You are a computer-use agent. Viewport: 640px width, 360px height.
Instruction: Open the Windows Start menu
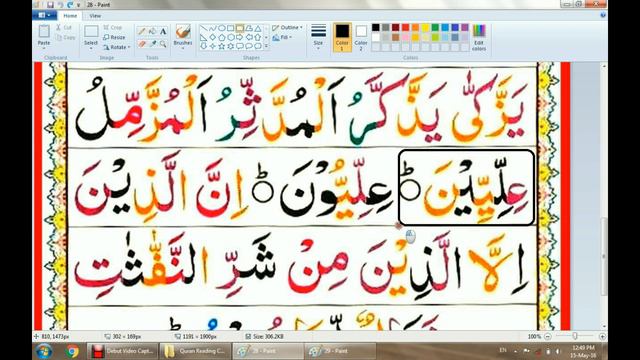click(x=44, y=351)
